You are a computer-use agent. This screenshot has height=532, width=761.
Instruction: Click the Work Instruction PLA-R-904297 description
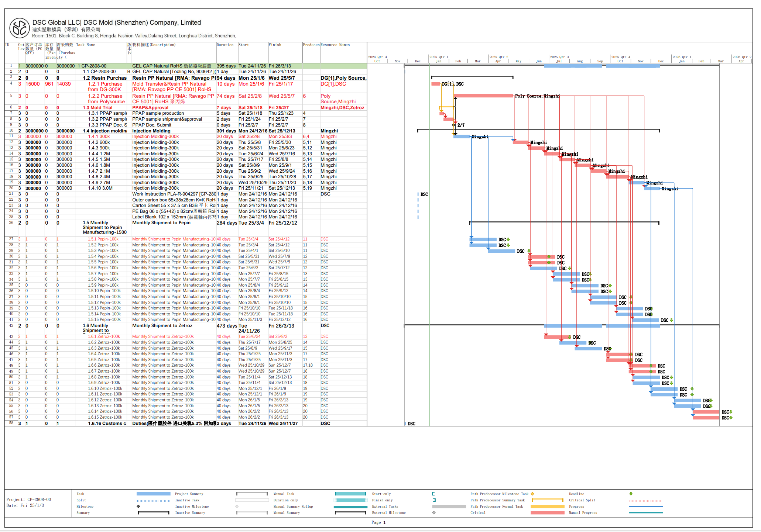click(174, 194)
